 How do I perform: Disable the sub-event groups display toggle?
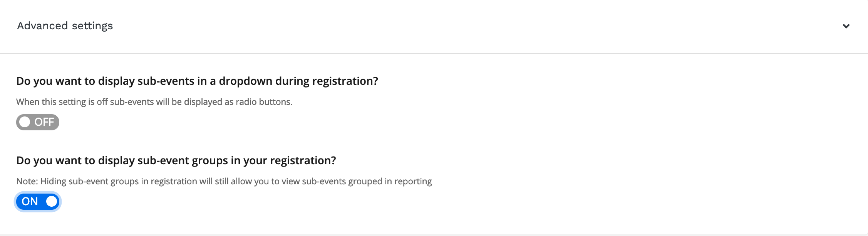[38, 202]
